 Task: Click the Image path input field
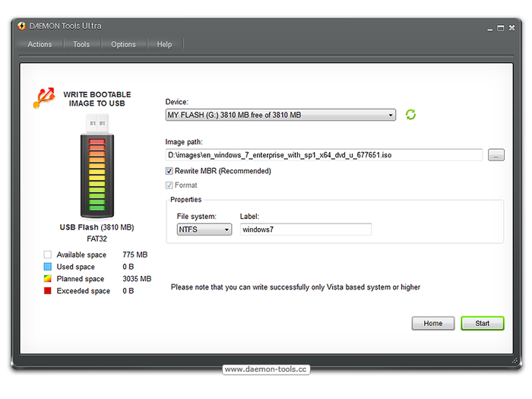point(324,155)
